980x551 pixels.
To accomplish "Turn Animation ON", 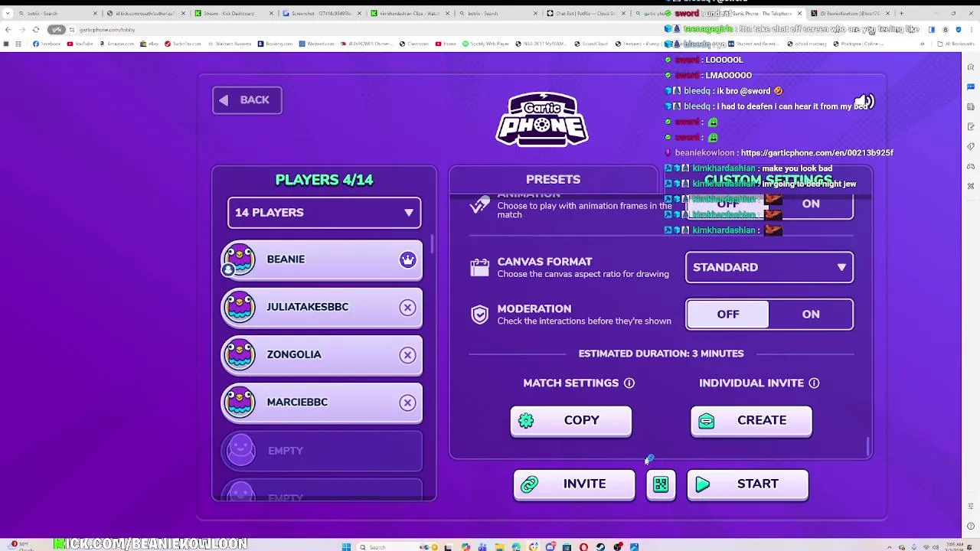I will coord(811,204).
